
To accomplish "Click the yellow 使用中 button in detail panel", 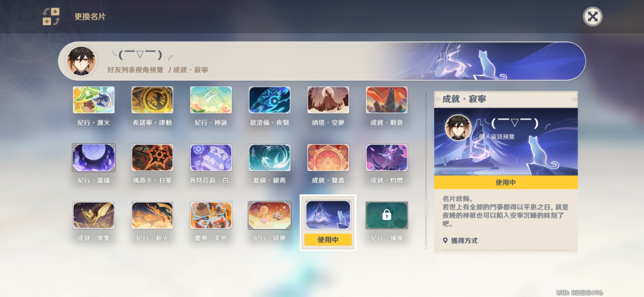I will click(x=506, y=182).
